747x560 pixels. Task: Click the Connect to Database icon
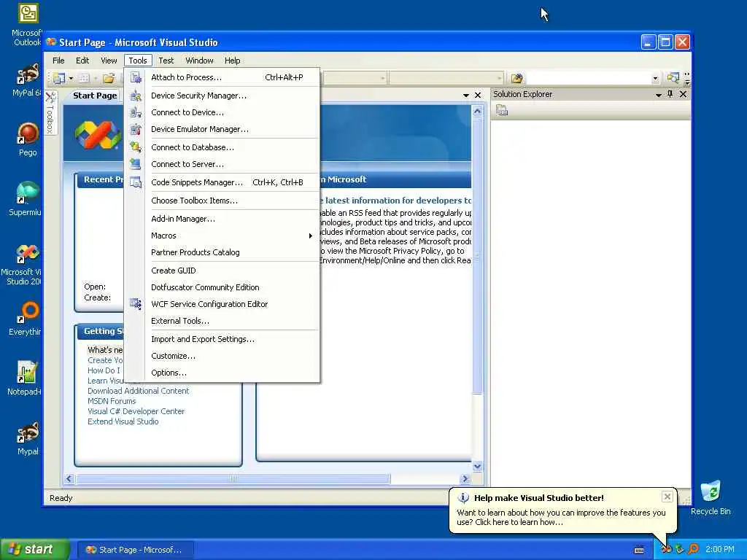[136, 147]
